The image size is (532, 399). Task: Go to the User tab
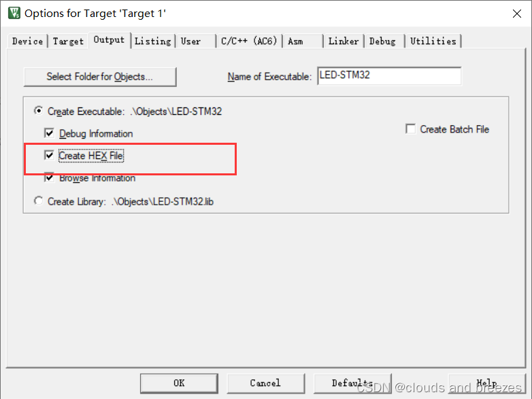click(x=195, y=41)
